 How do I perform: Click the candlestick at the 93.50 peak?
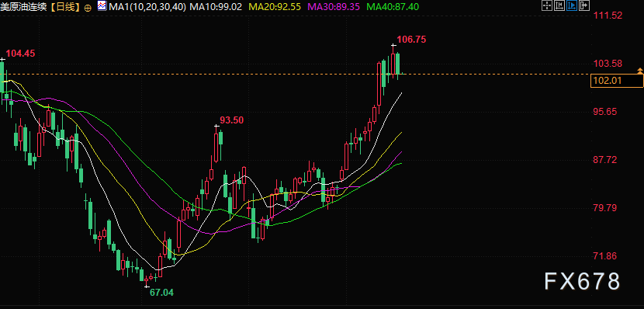[216, 146]
